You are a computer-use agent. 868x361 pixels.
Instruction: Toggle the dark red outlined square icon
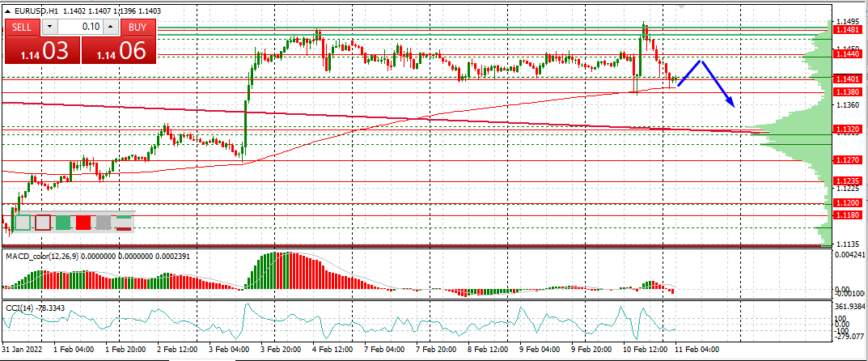[43, 223]
